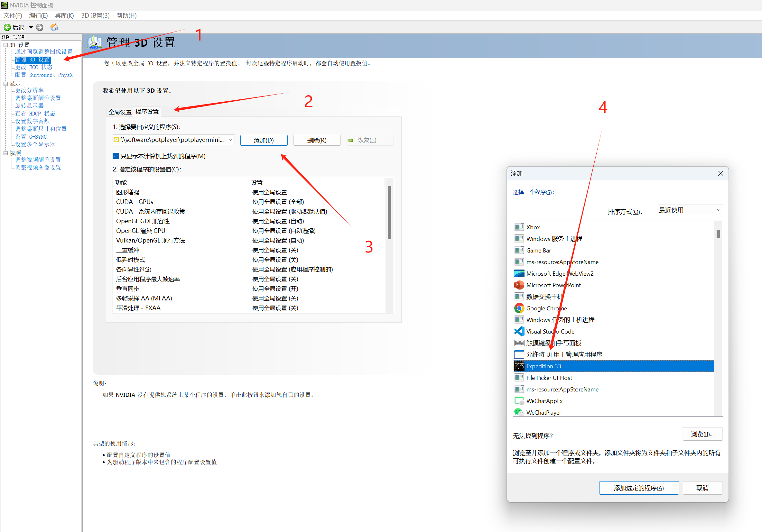Click the 删除(R) button
Viewport: 762px width, 532px height.
click(317, 140)
